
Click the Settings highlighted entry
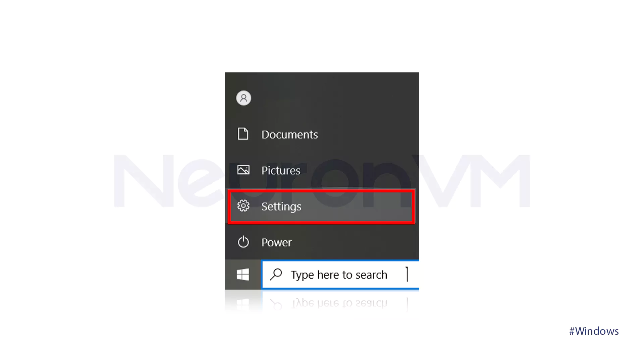(x=321, y=206)
